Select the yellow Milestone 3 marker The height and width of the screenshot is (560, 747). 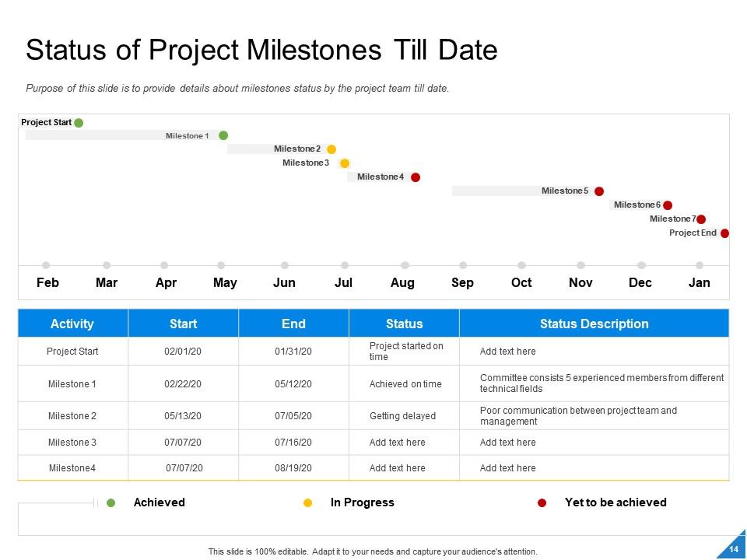tap(345, 163)
